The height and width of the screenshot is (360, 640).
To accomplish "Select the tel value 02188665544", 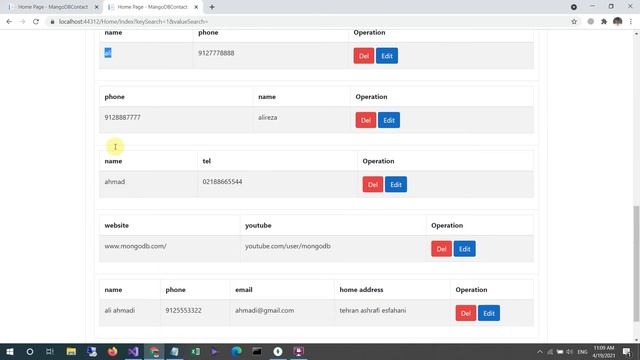I will tap(222, 182).
